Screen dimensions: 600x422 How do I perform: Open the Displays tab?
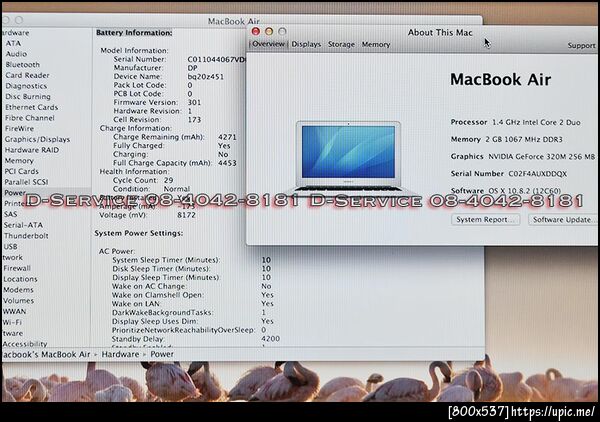coord(306,44)
